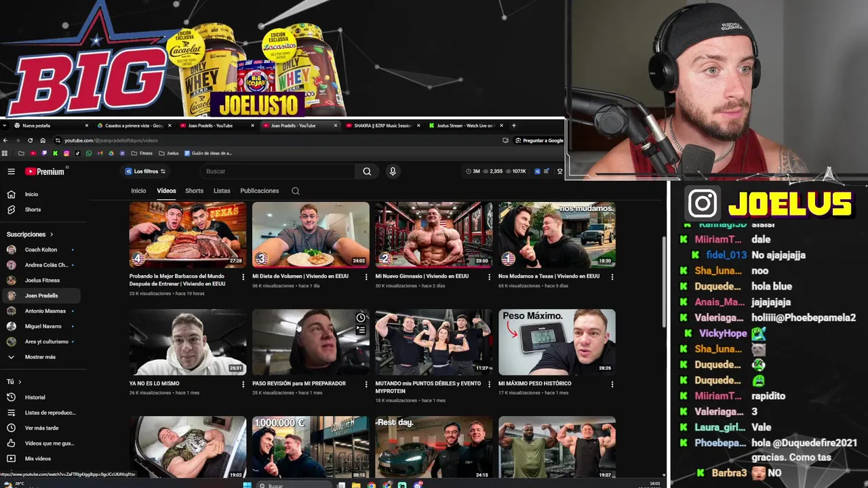
Task: Open options menu for YA NO ES LO MISMO video
Action: pyautogui.click(x=243, y=384)
